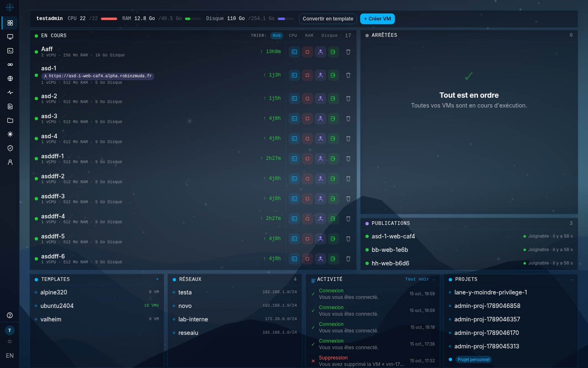Select the ubuntu2404 template
Image resolution: width=588 pixels, height=368 pixels.
pyautogui.click(x=97, y=306)
